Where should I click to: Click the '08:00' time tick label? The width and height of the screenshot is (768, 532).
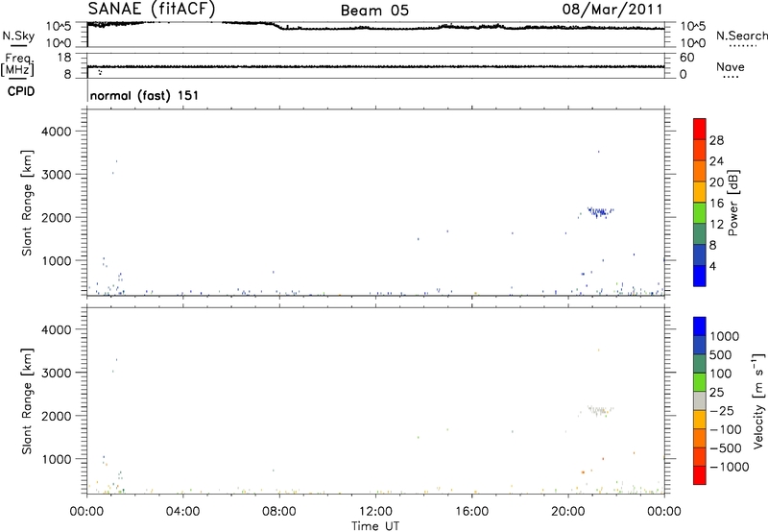pos(279,512)
